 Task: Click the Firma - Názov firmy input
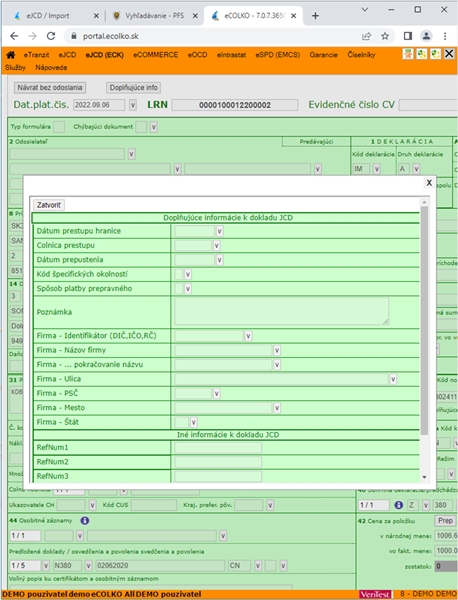pyautogui.click(x=223, y=350)
